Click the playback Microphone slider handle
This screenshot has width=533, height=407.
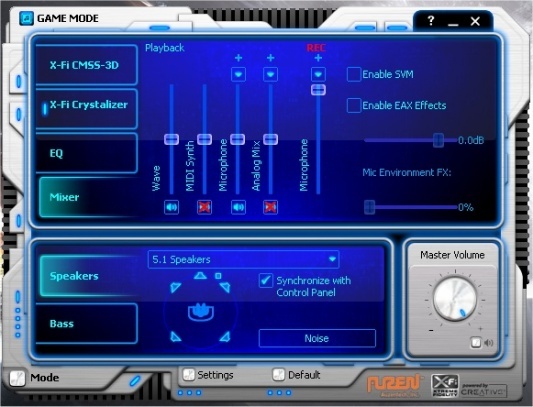(x=237, y=139)
